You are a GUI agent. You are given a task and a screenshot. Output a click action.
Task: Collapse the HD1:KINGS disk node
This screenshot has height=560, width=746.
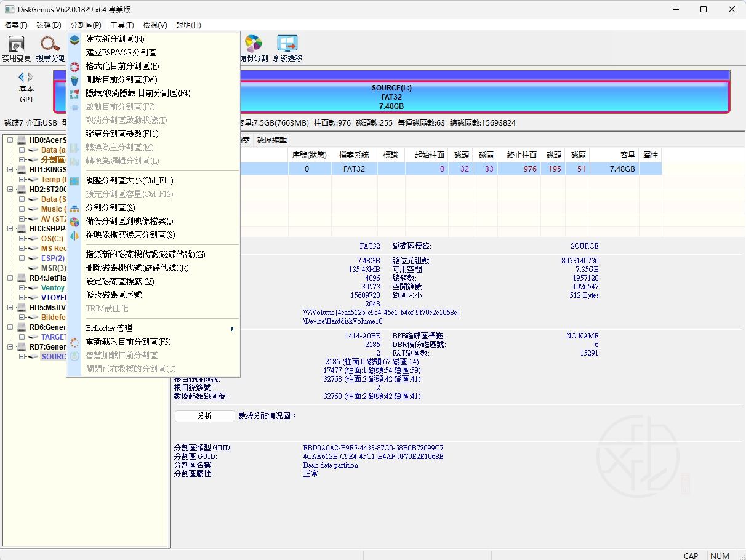coord(11,170)
